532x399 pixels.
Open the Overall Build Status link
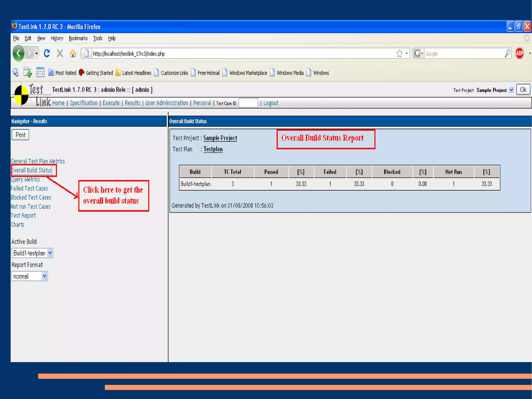tap(31, 170)
